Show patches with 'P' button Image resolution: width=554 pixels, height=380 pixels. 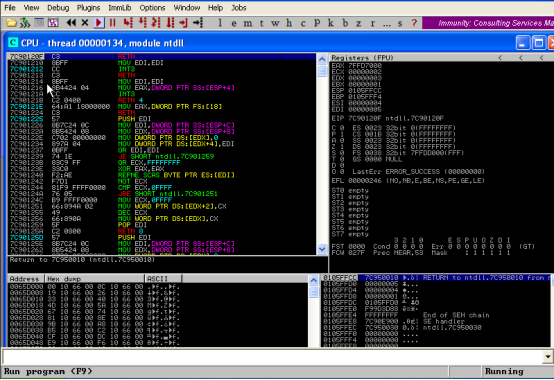(317, 23)
